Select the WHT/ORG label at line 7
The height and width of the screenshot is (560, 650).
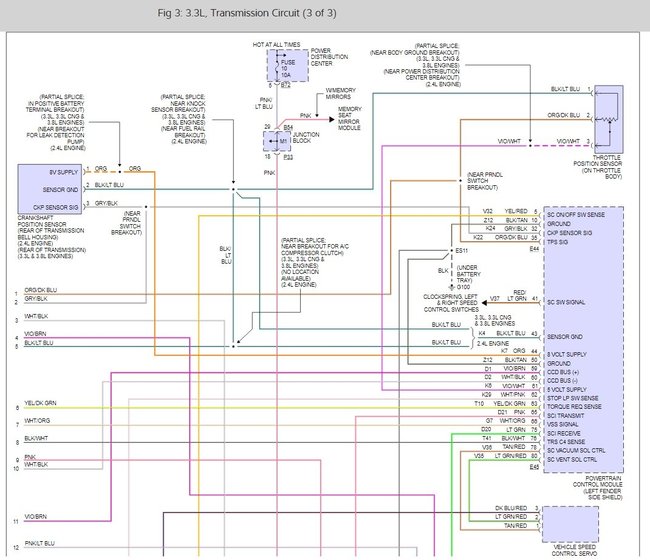click(37, 420)
